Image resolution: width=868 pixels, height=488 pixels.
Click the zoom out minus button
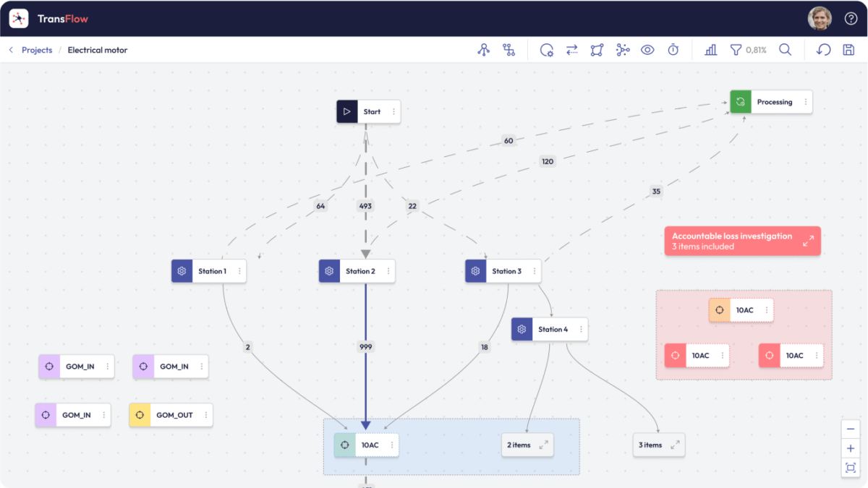coord(851,429)
